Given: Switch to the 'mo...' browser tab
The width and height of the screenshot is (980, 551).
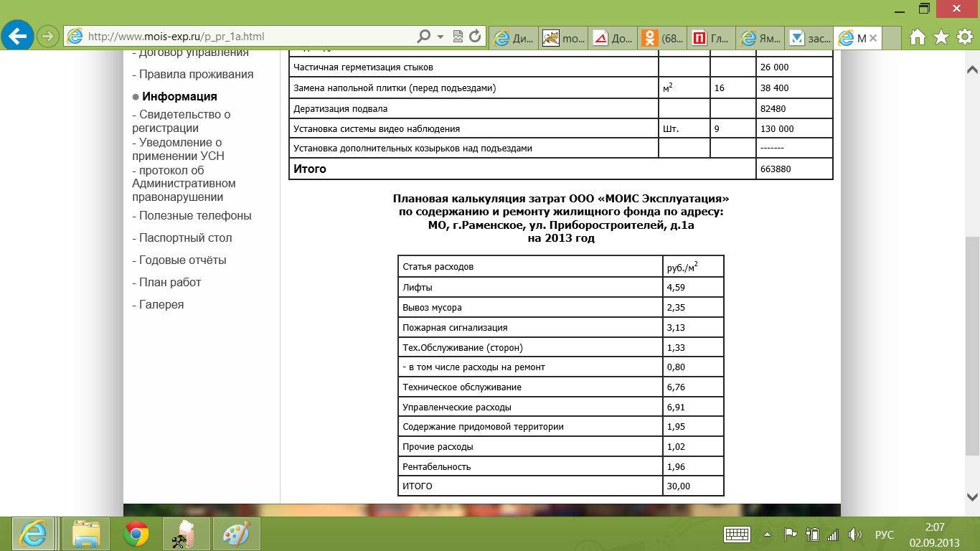Looking at the screenshot, I should click(x=562, y=38).
